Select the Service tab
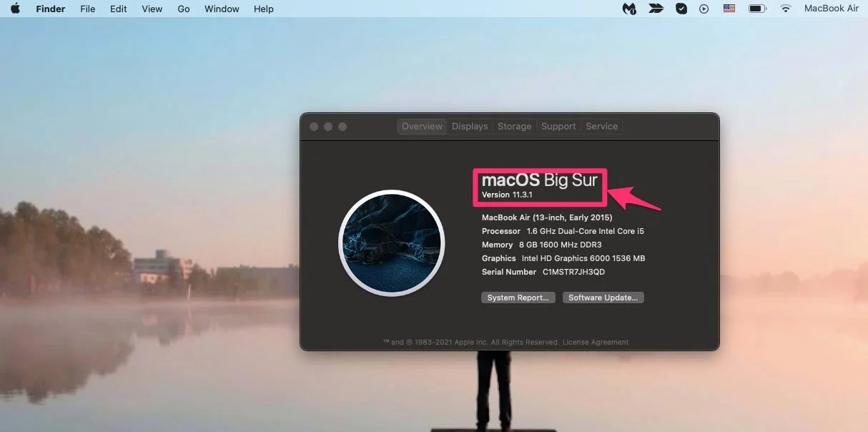Screen dimensions: 868x432 601,126
